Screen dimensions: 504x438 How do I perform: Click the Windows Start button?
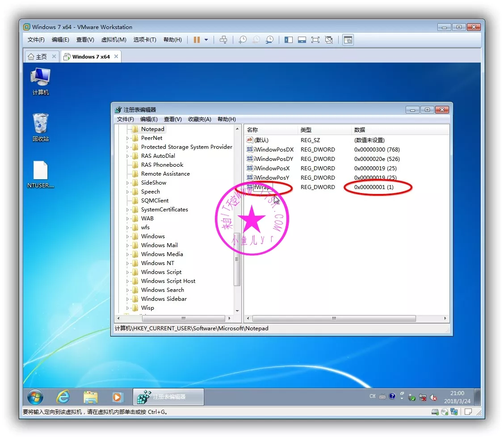pos(35,397)
